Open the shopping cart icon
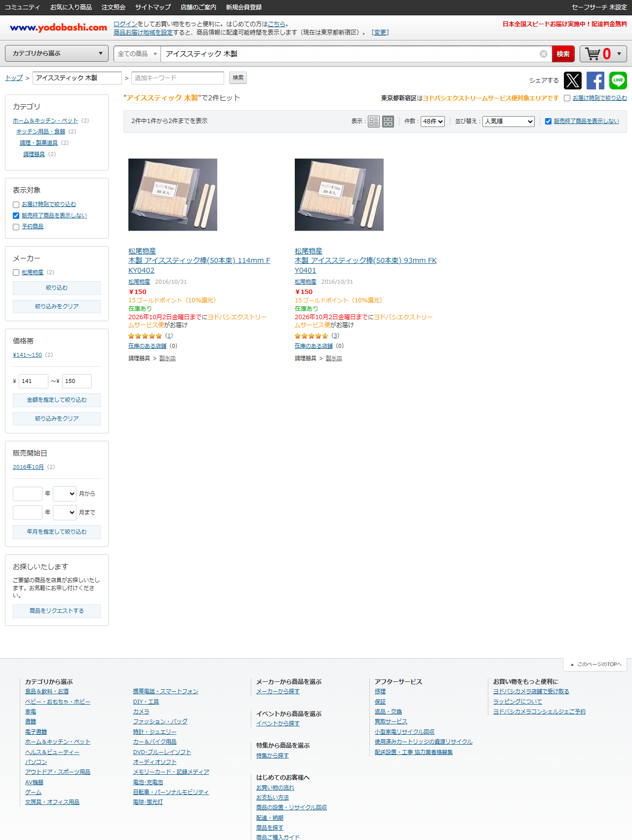This screenshot has width=632, height=840. point(592,53)
